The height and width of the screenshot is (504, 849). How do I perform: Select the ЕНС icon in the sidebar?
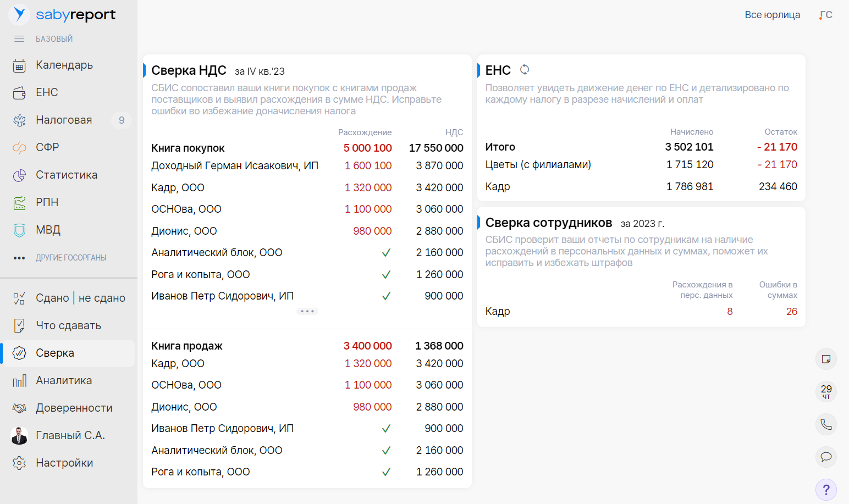click(47, 92)
